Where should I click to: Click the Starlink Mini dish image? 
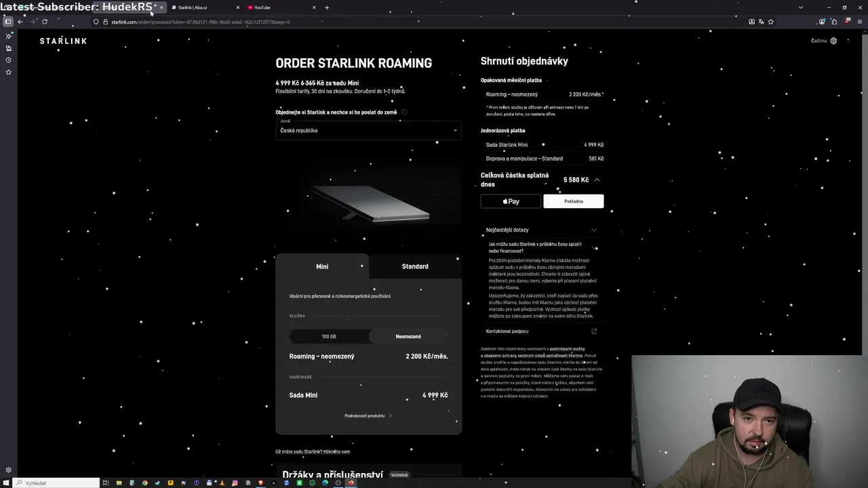point(371,203)
